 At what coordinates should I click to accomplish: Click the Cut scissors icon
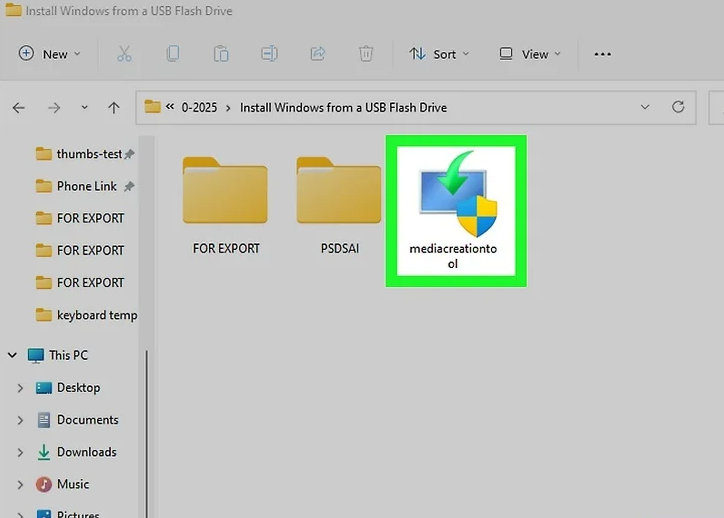click(124, 54)
